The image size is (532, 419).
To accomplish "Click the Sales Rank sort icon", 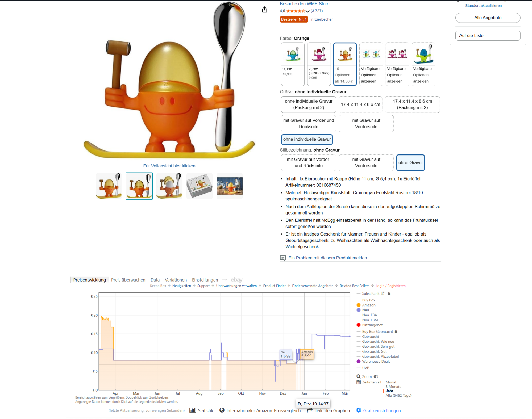I will coord(383,294).
